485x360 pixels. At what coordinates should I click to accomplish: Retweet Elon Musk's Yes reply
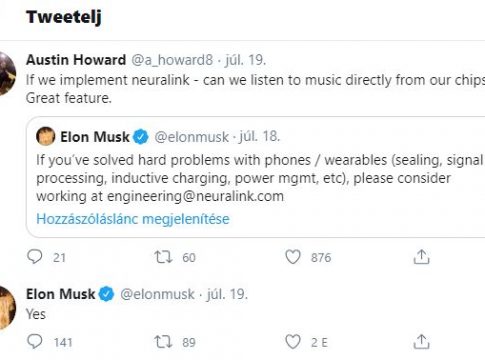(x=163, y=342)
